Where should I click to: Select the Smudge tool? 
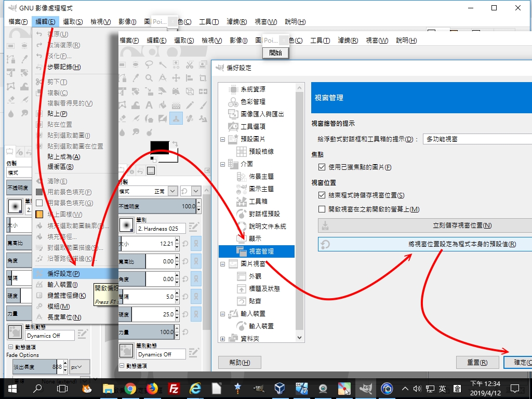tap(136, 132)
